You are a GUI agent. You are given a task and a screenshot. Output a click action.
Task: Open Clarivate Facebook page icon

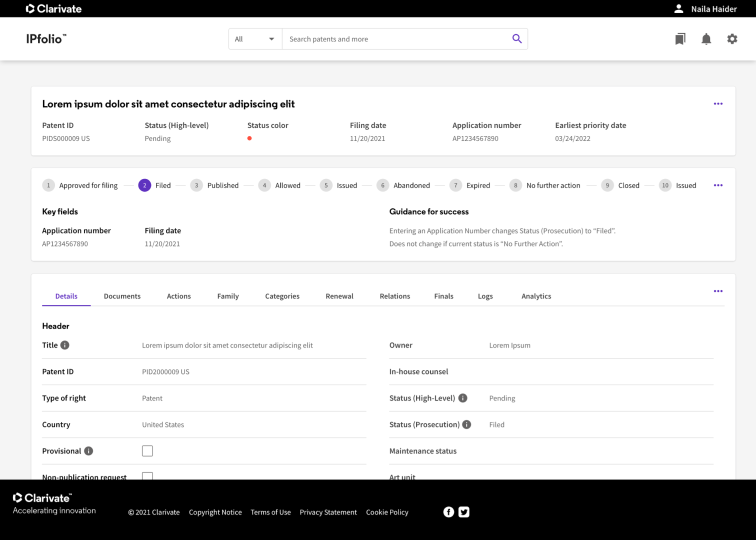(448, 512)
